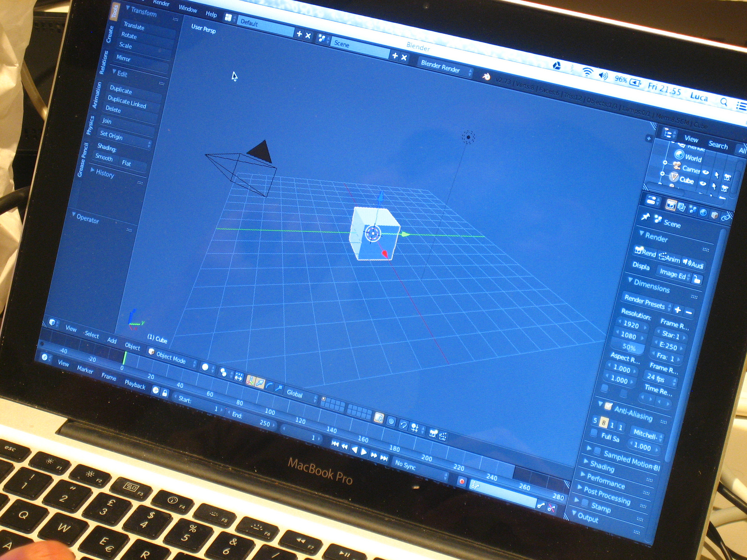Open the Global orientation dropdown
This screenshot has height=560, width=747.
point(301,395)
